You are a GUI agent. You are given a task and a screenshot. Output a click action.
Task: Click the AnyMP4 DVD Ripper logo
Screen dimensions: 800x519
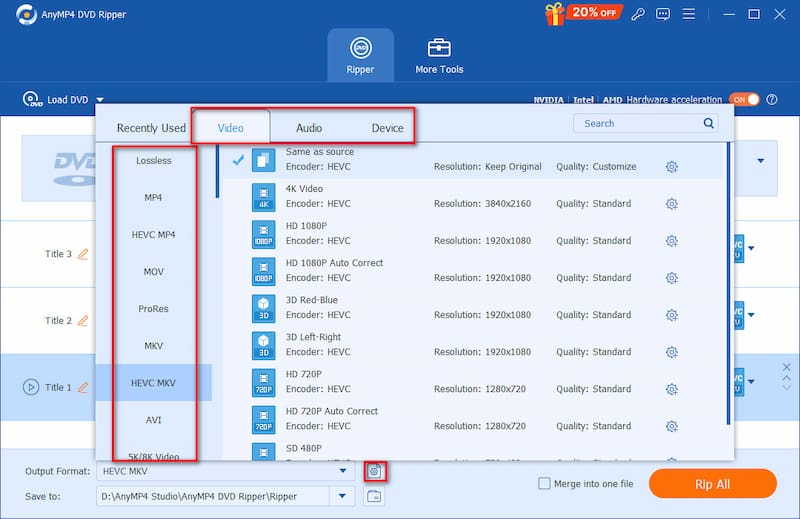click(27, 14)
